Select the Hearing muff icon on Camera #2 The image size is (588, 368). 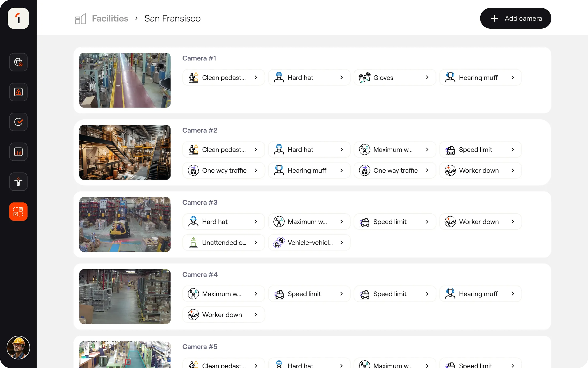pyautogui.click(x=279, y=170)
